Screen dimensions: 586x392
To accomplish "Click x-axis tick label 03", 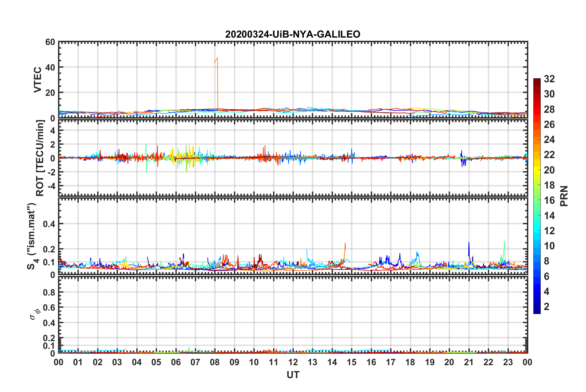I will tap(117, 362).
